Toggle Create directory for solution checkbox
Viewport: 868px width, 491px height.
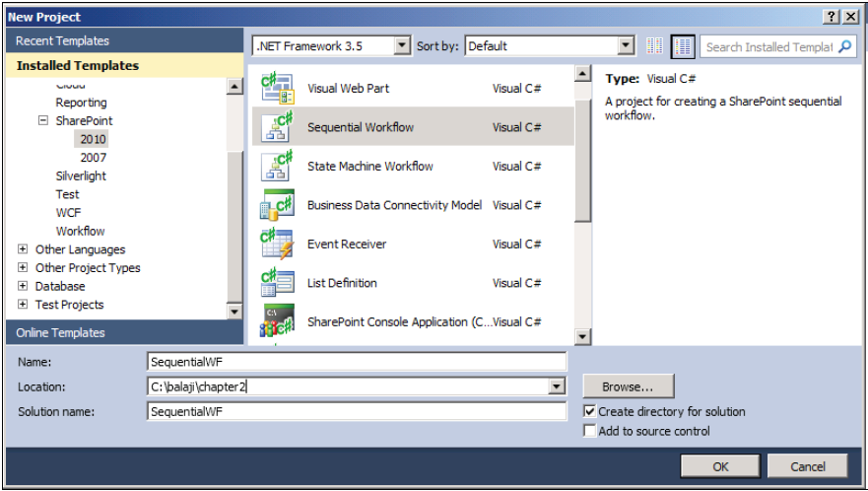click(x=590, y=411)
